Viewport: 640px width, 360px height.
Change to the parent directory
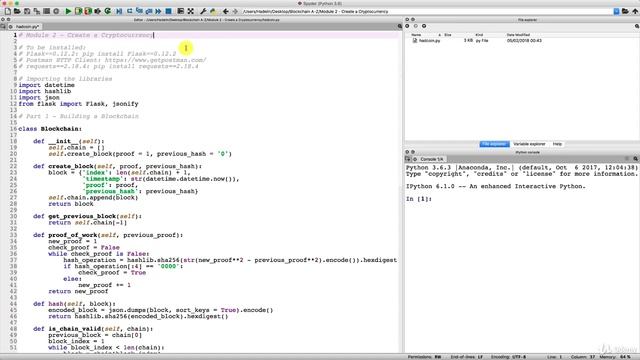pyautogui.click(x=635, y=11)
